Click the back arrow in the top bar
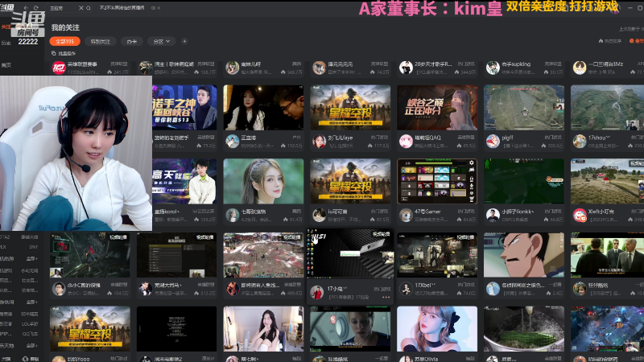This screenshot has width=644, height=362. coord(26,8)
